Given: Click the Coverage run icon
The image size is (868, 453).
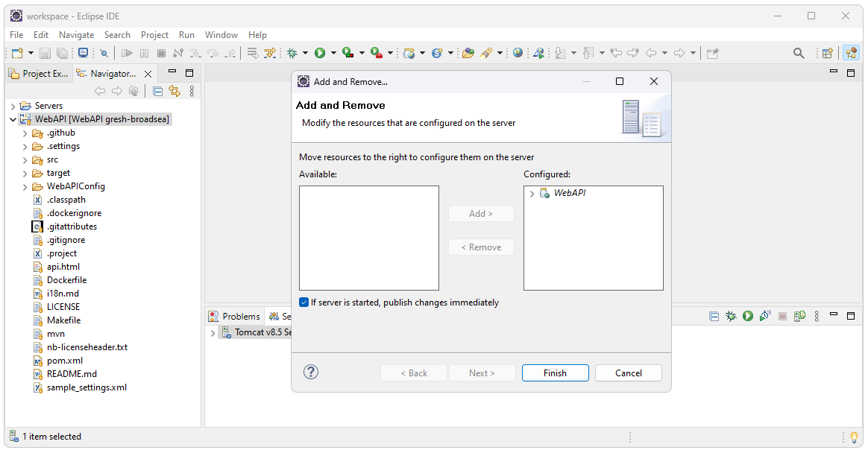Looking at the screenshot, I should coord(347,53).
